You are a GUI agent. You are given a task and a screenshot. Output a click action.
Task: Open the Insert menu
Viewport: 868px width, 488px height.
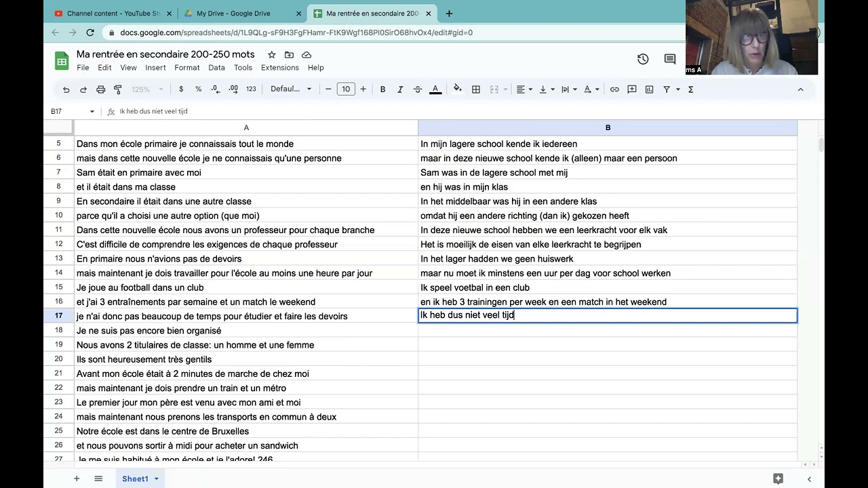[x=155, y=68]
